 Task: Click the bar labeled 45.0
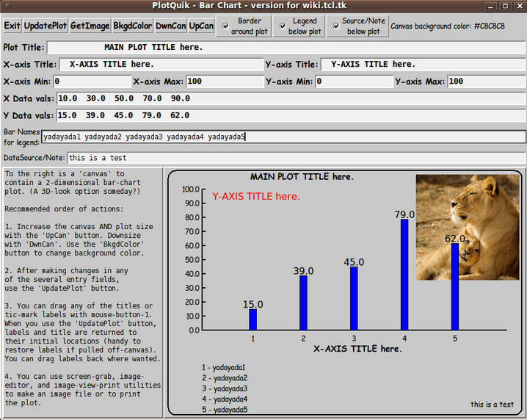coord(354,298)
